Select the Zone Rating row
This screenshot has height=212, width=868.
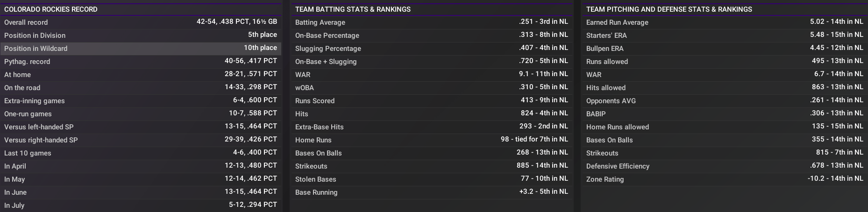click(x=724, y=179)
